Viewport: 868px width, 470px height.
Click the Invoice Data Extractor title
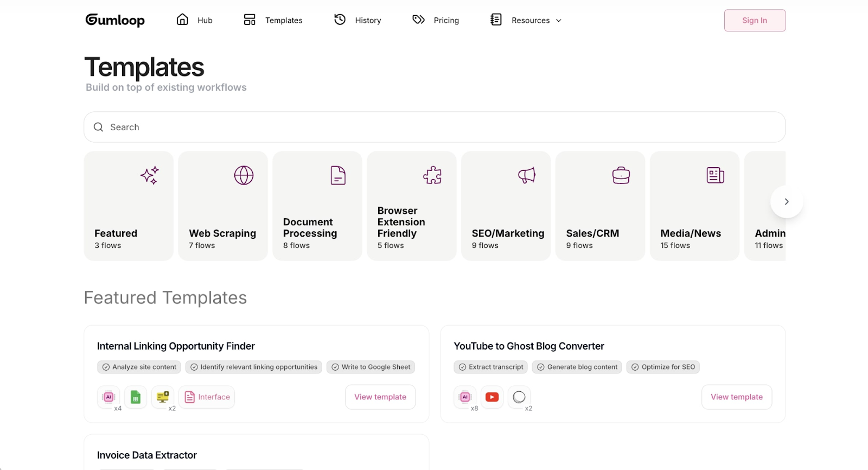click(x=146, y=455)
